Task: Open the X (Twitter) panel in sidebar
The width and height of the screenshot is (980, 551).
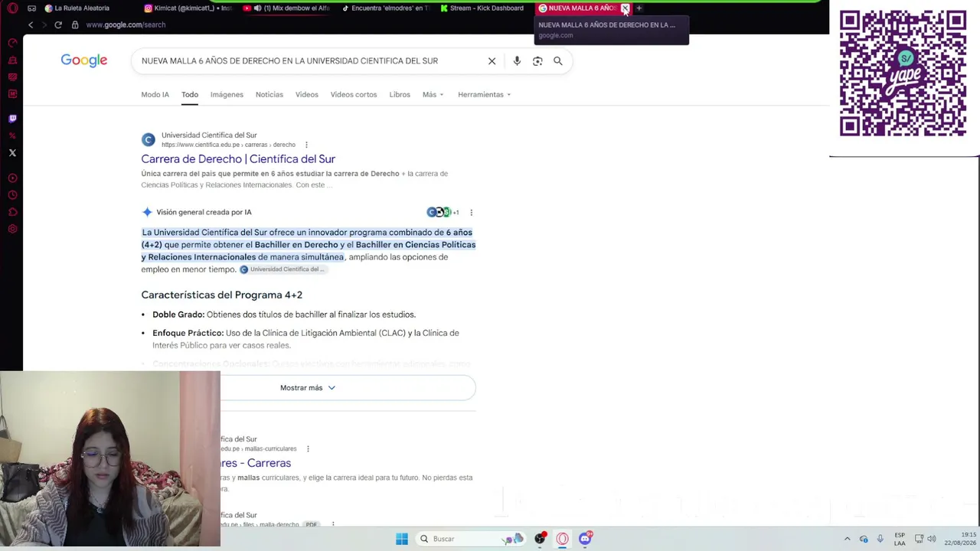Action: click(x=12, y=152)
